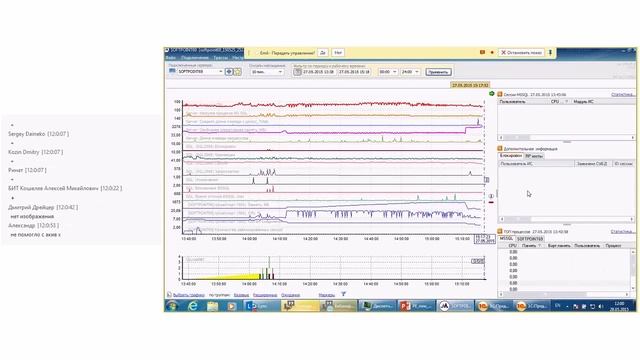Click the pin icon in the sharing bar
The height and width of the screenshot is (360, 640).
tap(550, 53)
